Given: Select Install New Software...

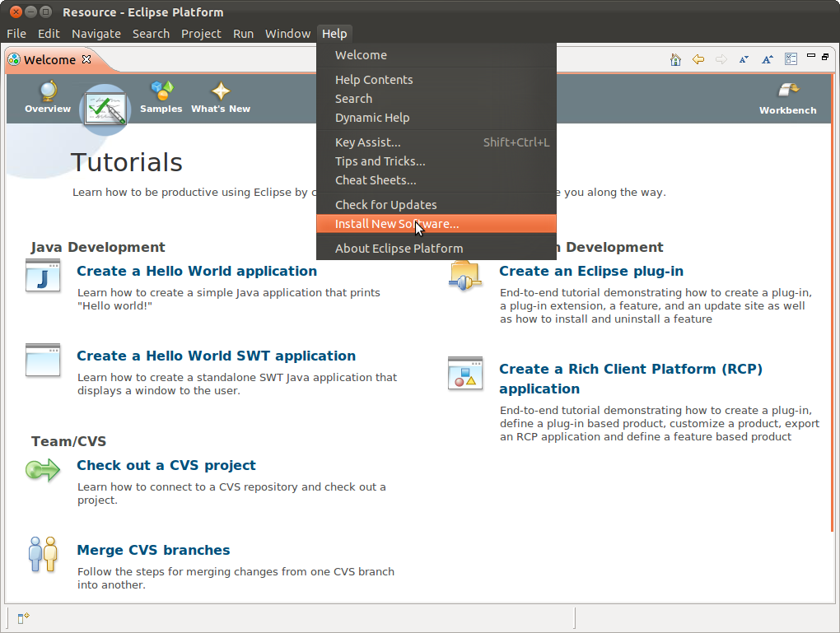Looking at the screenshot, I should pos(436,224).
